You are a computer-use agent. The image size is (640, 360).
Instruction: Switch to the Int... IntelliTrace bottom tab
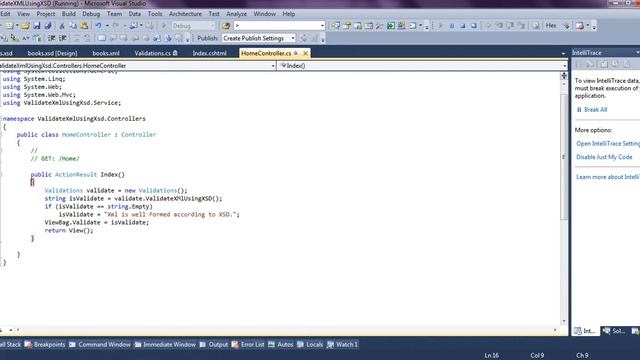click(584, 331)
